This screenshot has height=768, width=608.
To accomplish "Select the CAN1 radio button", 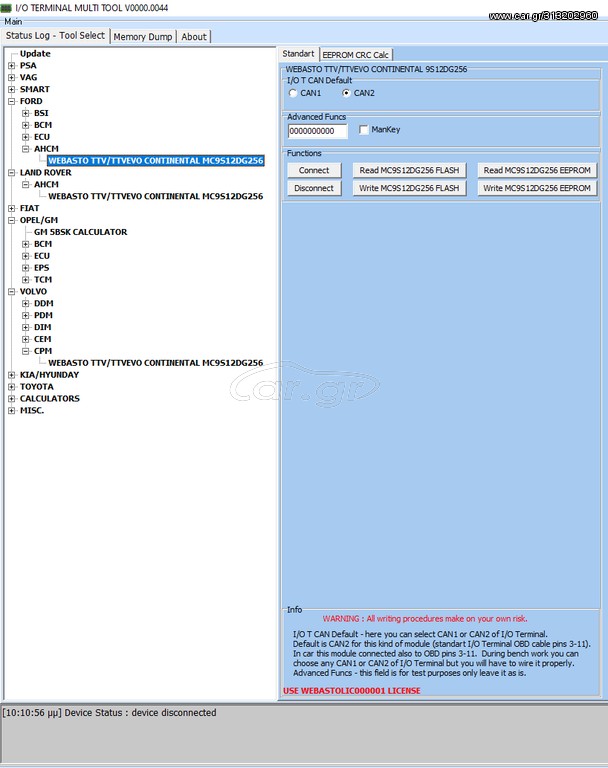I will [293, 93].
